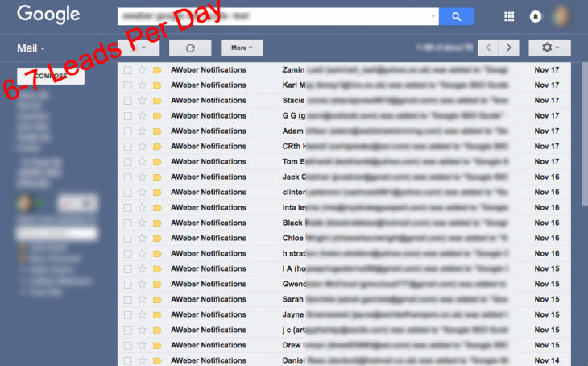Click importance marker on Stacie email
This screenshot has height=366, width=588.
(157, 101)
